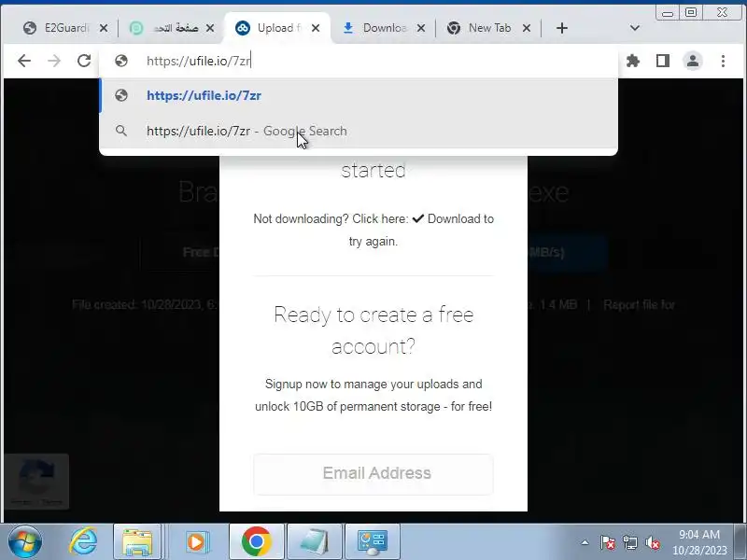Open the Action Center flag icon
Screen dimensions: 747x560
(x=608, y=542)
